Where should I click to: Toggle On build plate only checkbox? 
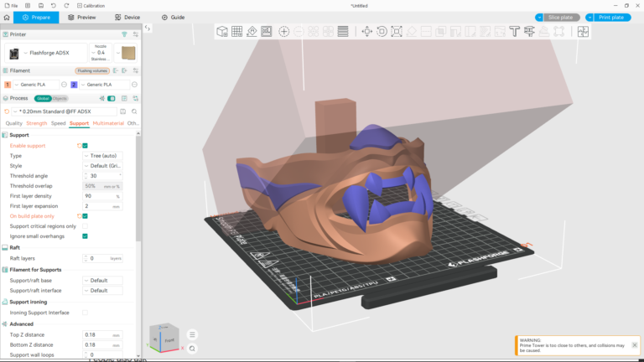85,216
